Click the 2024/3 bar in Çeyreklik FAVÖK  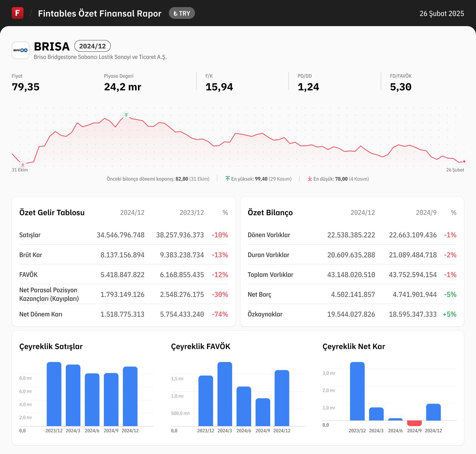pos(225,394)
